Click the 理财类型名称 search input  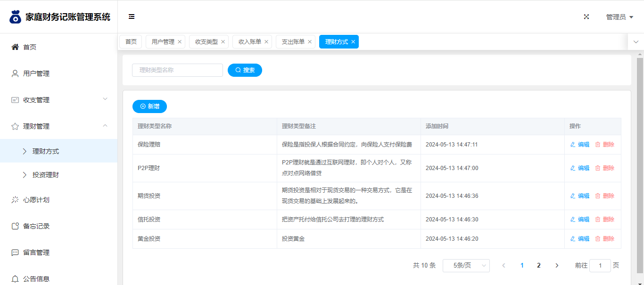pyautogui.click(x=177, y=70)
